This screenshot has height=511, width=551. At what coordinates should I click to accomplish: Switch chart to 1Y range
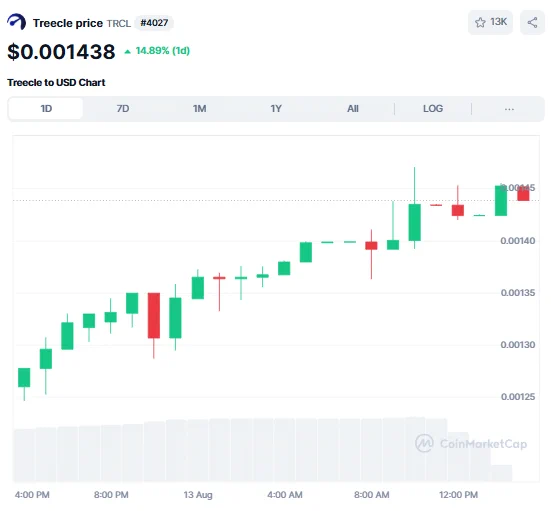(276, 109)
